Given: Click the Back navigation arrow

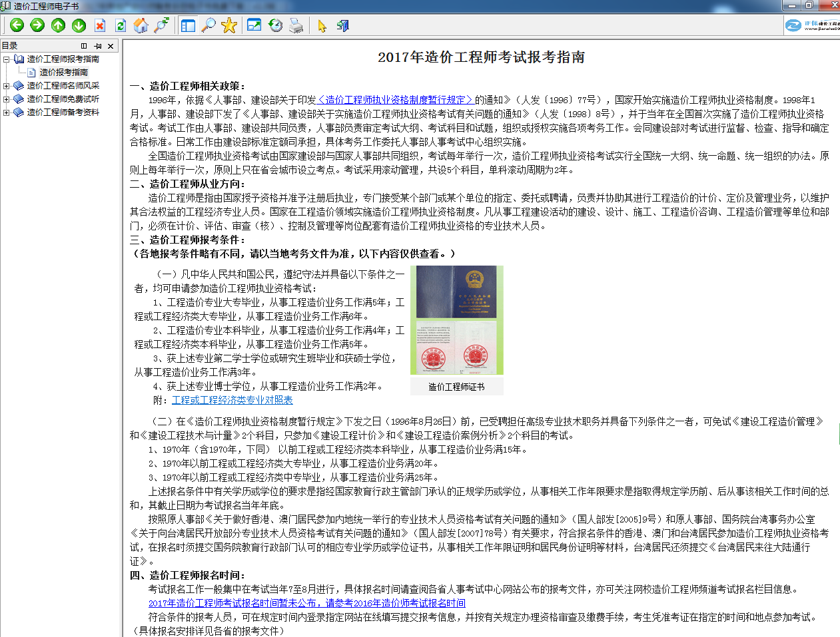Looking at the screenshot, I should click(x=17, y=25).
